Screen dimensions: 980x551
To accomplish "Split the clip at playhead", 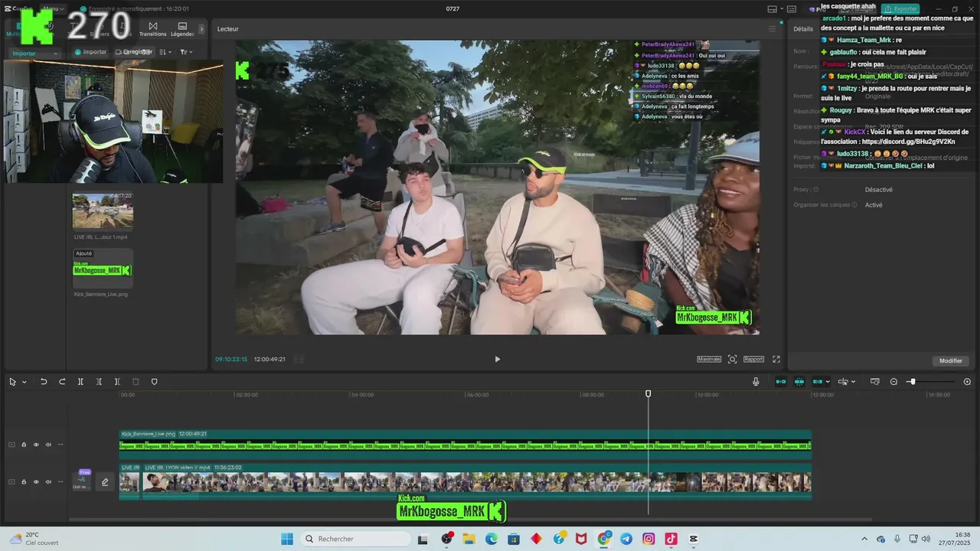I will (x=80, y=382).
